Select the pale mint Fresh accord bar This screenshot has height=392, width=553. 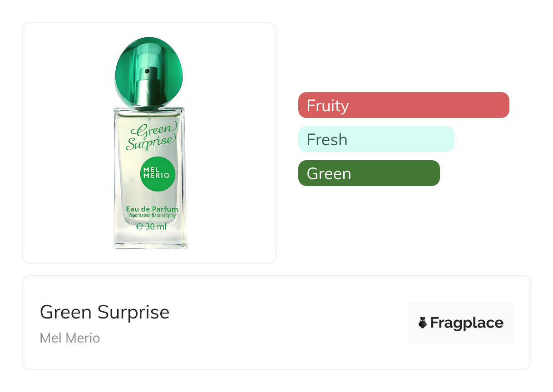click(376, 139)
